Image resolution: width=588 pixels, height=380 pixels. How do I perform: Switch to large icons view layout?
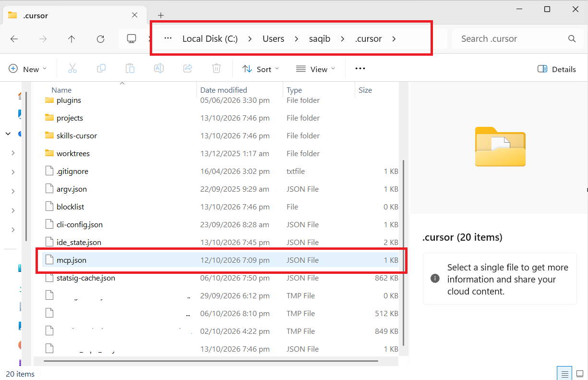580,373
